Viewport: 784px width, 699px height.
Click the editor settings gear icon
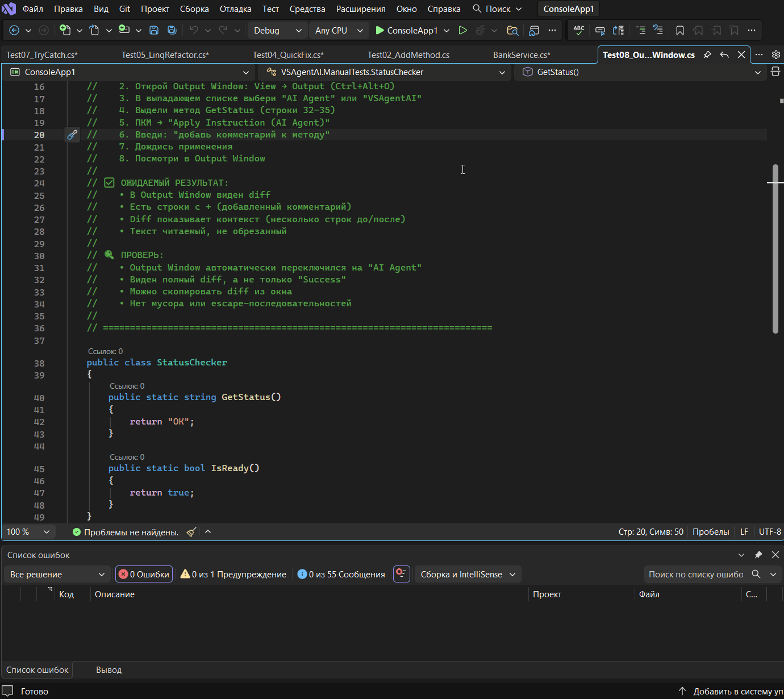pos(775,55)
